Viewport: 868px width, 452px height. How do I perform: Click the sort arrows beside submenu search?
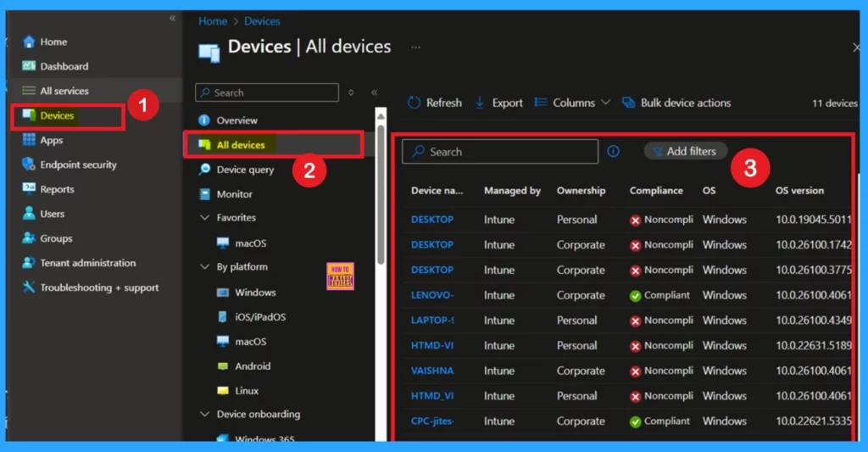pos(351,92)
